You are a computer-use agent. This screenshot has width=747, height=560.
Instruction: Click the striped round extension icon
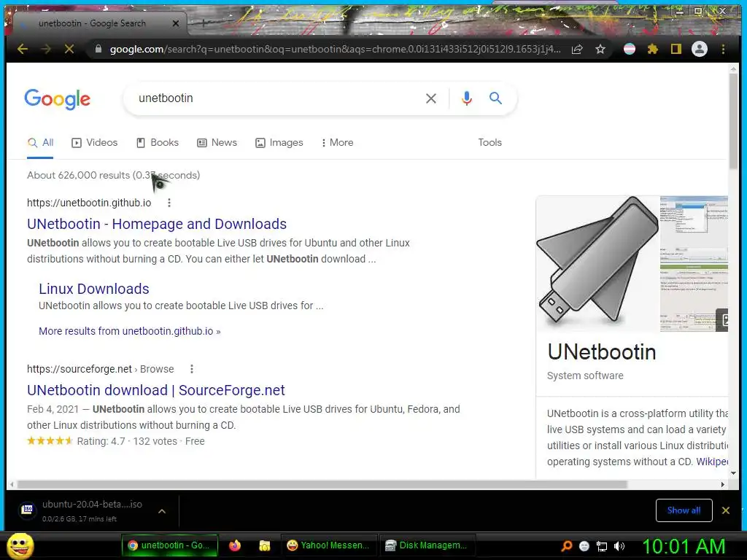630,49
